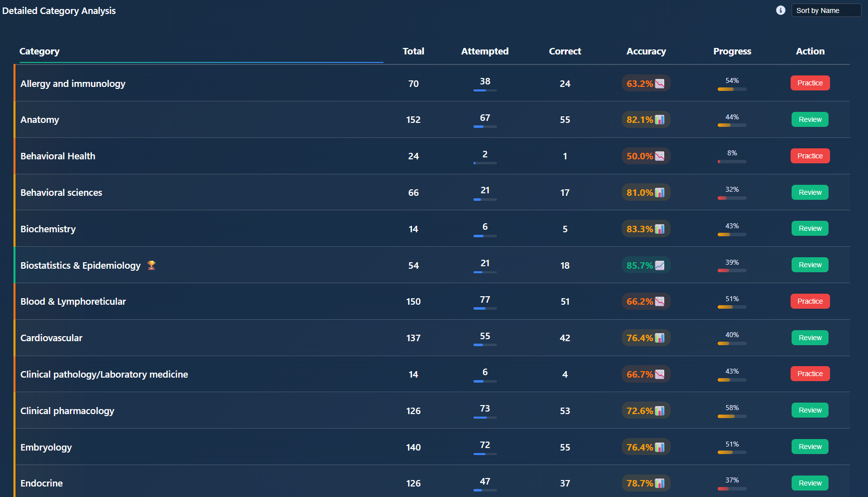Click the declining trend icon next to Blood & Lymphoreticular's 66.2%
Viewport: 868px width, 497px height.
(x=660, y=301)
